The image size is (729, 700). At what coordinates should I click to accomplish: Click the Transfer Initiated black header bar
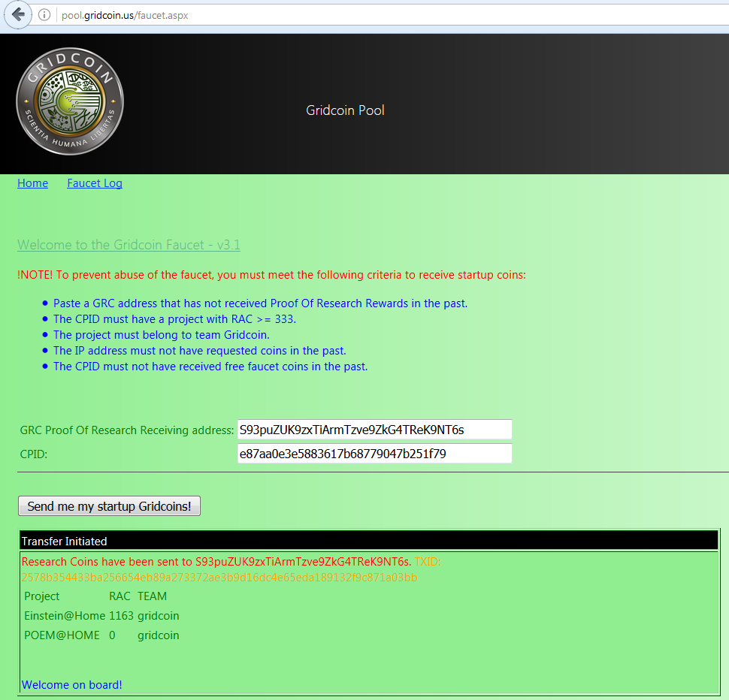pyautogui.click(x=368, y=541)
